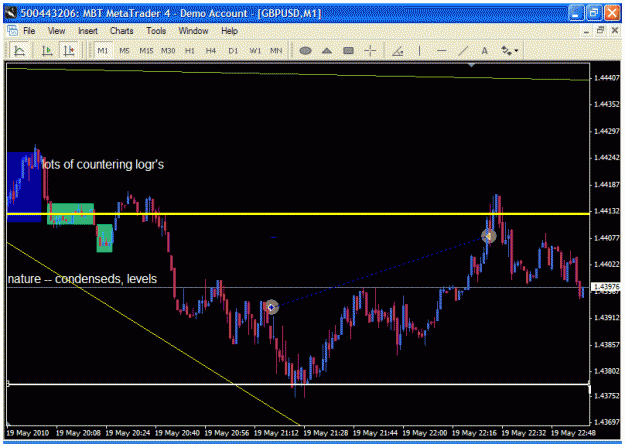Switch to the M15 timeframe

click(x=146, y=51)
